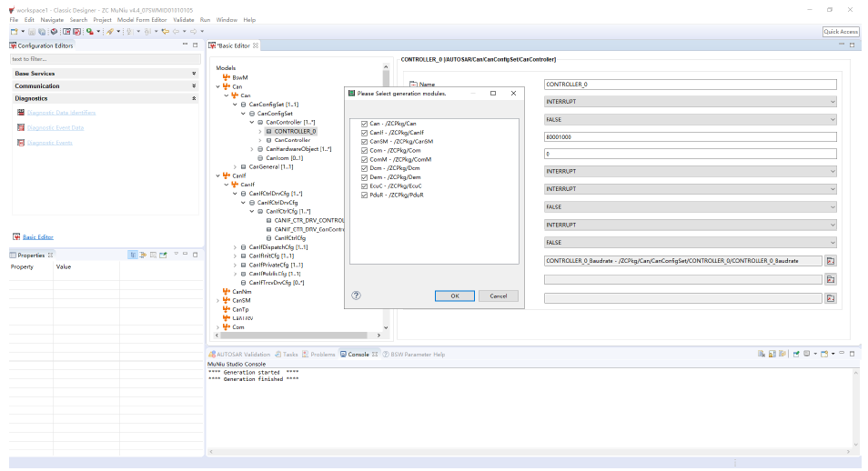Image resolution: width=868 pixels, height=471 pixels.
Task: Uncheck the EcuC - /ZCPkg/EcuC checkbox
Action: pos(364,186)
